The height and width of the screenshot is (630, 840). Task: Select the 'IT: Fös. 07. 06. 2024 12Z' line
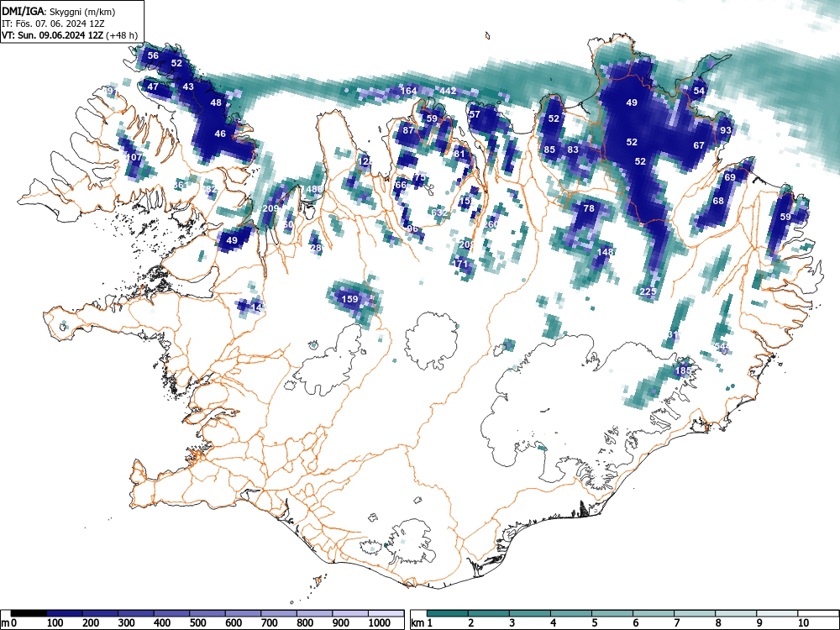[52, 24]
